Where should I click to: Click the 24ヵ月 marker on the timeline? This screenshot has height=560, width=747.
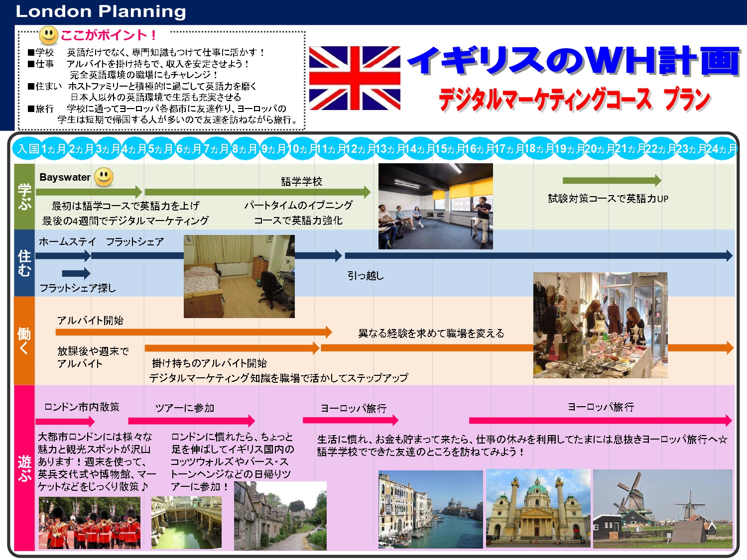pyautogui.click(x=721, y=149)
